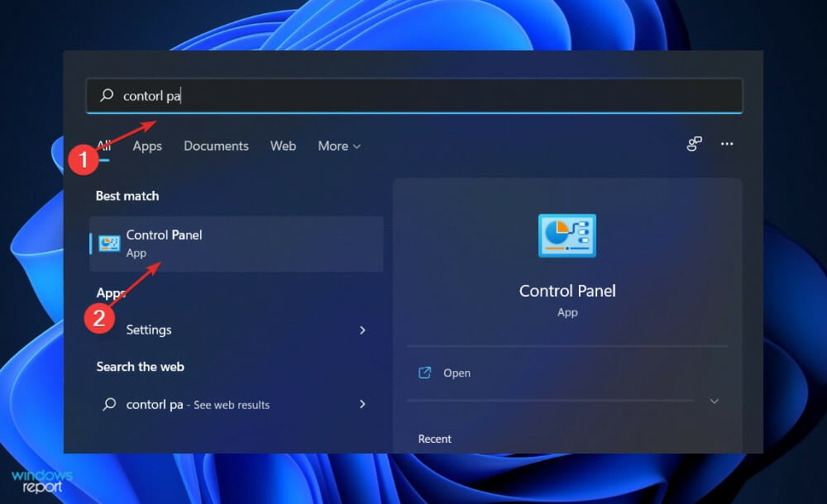This screenshot has height=504, width=827.
Task: Click magnifier icon beside web search suggestion
Action: click(109, 404)
